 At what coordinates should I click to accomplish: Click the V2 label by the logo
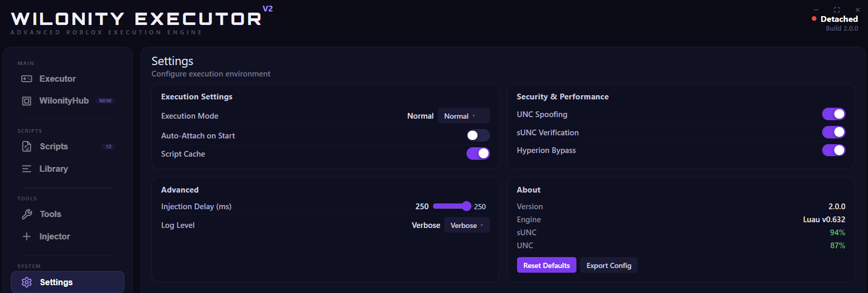pos(268,9)
